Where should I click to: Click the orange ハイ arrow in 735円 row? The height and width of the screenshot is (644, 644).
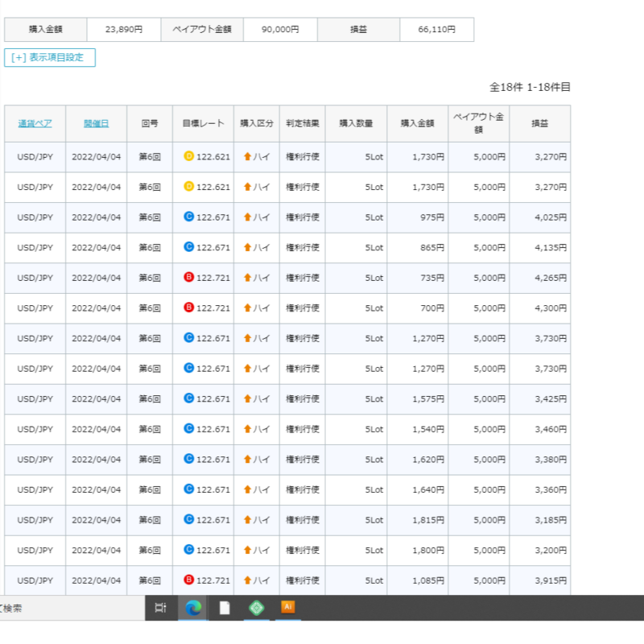tap(247, 278)
